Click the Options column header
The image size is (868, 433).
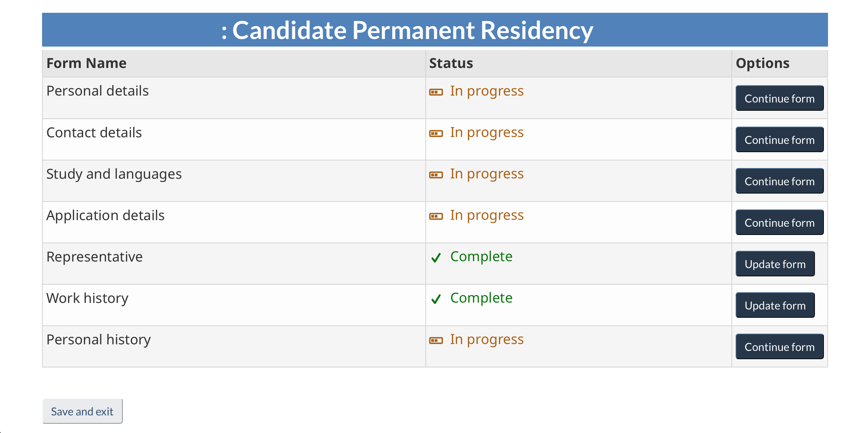[x=763, y=63]
